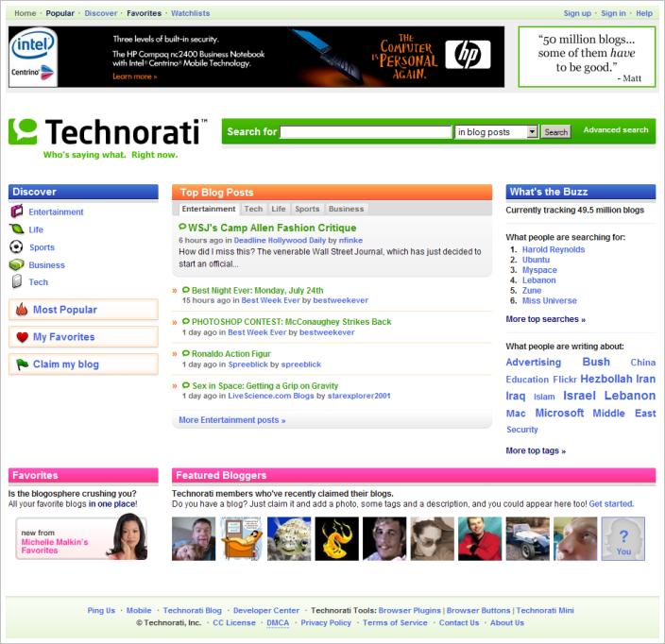Click into the Search for text field
665x644 pixels.
click(x=366, y=132)
